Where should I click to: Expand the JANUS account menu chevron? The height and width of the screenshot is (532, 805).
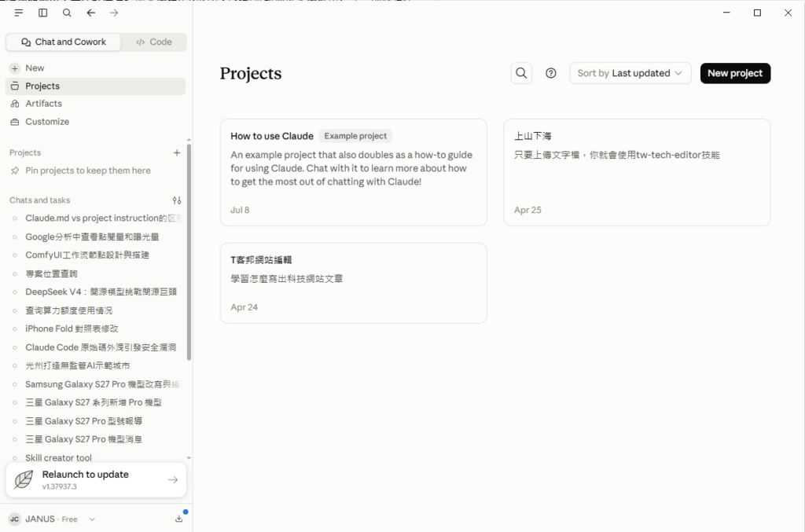point(92,519)
